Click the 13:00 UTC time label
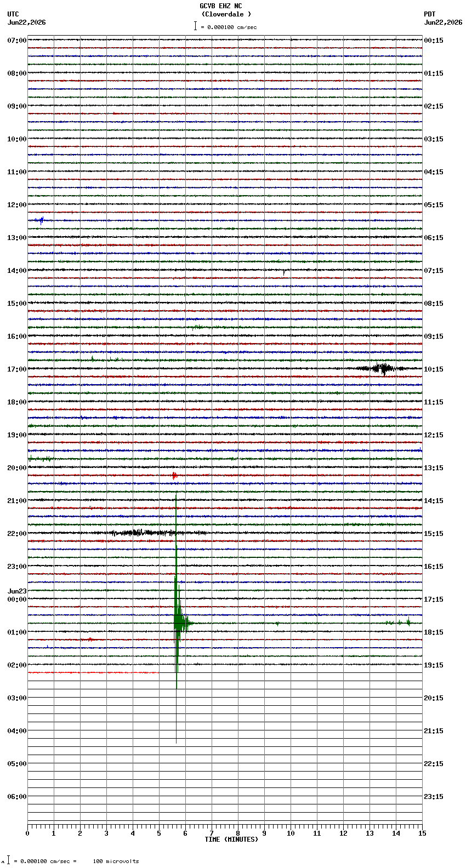 pos(17,238)
